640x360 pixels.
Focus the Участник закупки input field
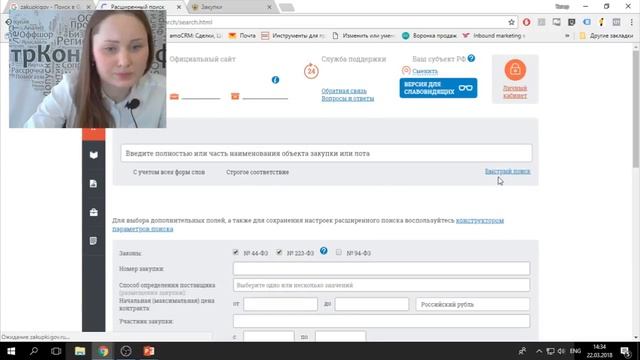381,321
